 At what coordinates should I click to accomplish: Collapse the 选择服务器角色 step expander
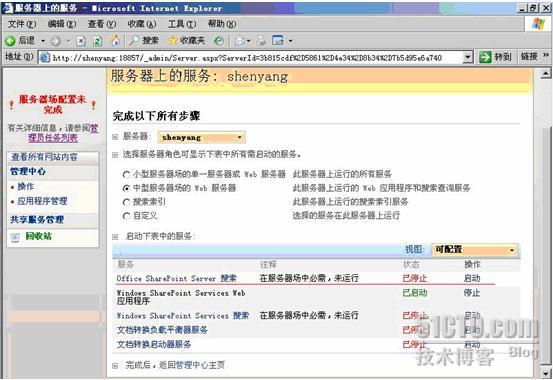click(x=115, y=155)
